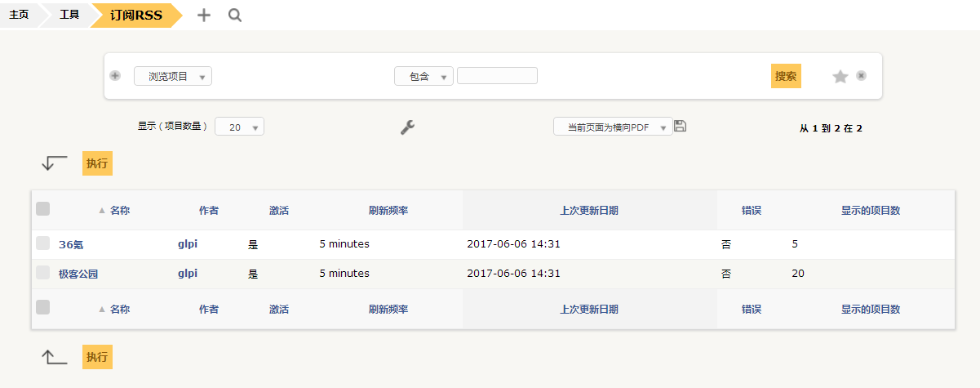
Task: Sort by 错误 in bottom header
Action: tap(752, 310)
